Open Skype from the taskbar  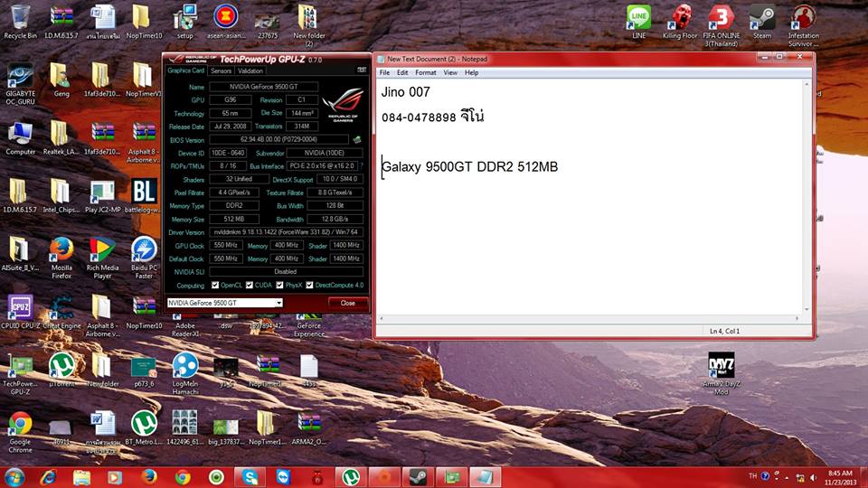[250, 476]
